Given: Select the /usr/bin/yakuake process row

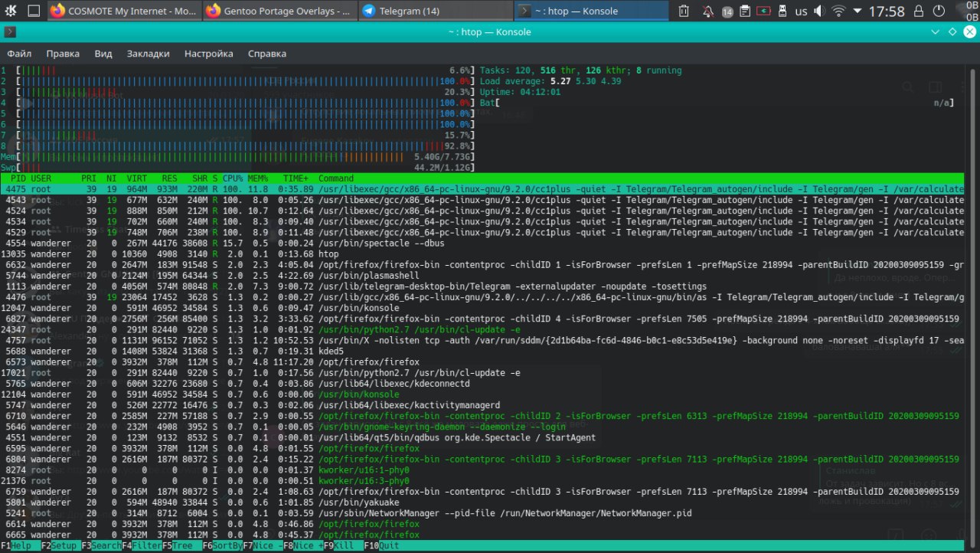Looking at the screenshot, I should point(482,502).
